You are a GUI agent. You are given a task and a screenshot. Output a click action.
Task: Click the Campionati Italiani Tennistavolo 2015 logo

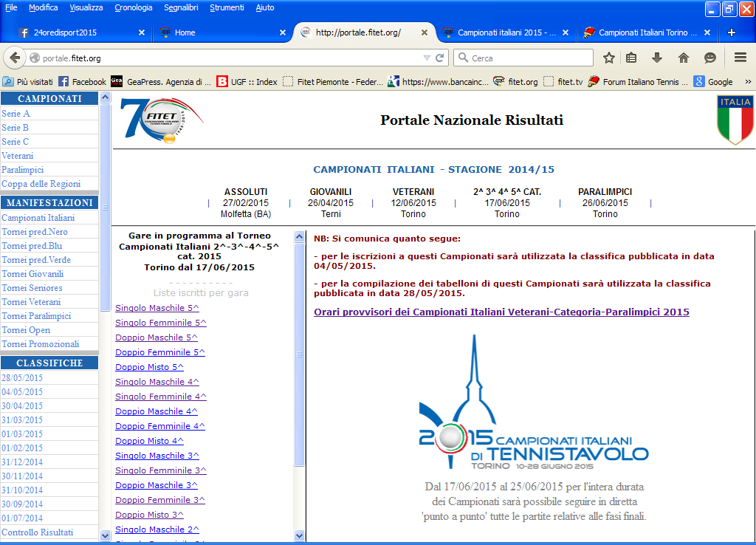coord(534,402)
